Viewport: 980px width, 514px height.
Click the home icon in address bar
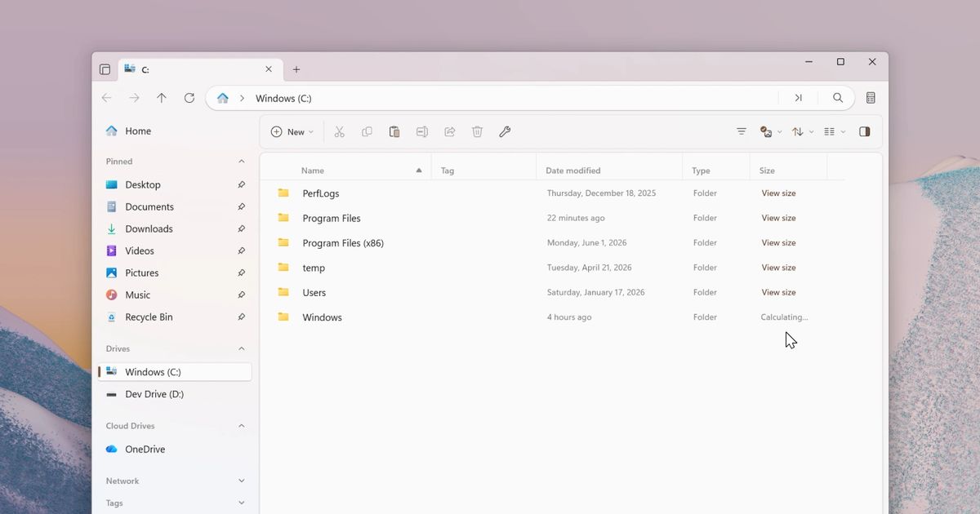[x=223, y=98]
